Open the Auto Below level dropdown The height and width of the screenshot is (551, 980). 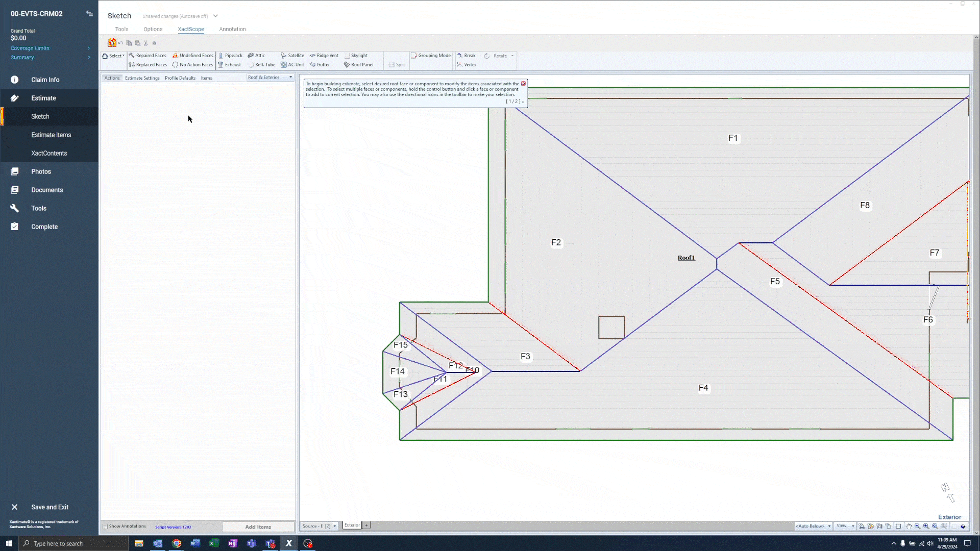coord(813,526)
